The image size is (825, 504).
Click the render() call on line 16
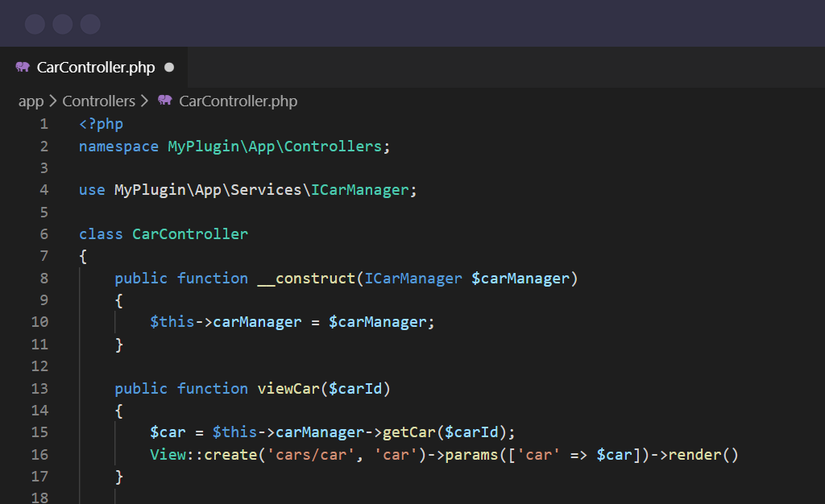(703, 455)
